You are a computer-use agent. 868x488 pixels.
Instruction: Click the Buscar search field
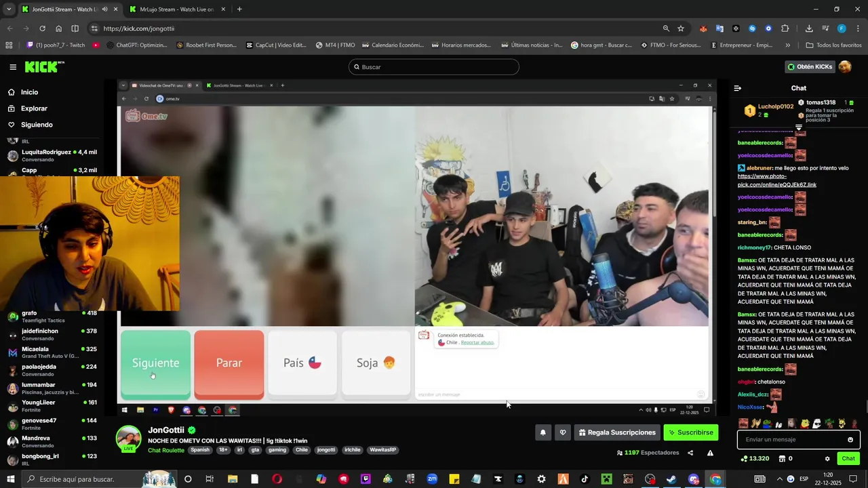434,67
